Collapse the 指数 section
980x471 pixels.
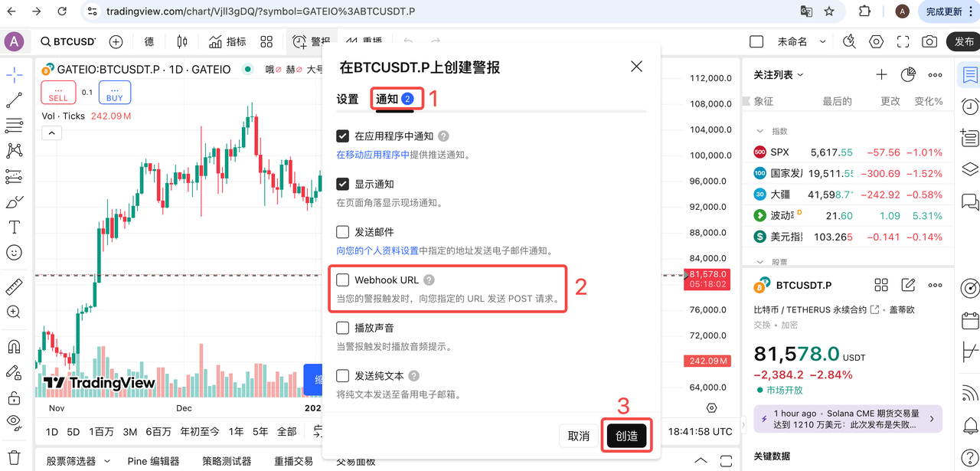tap(760, 131)
